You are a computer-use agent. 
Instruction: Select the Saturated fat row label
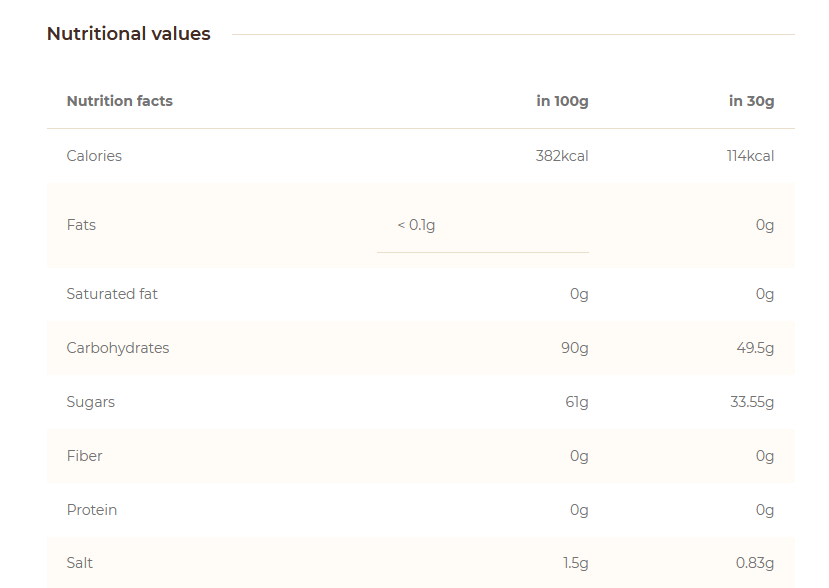[112, 294]
